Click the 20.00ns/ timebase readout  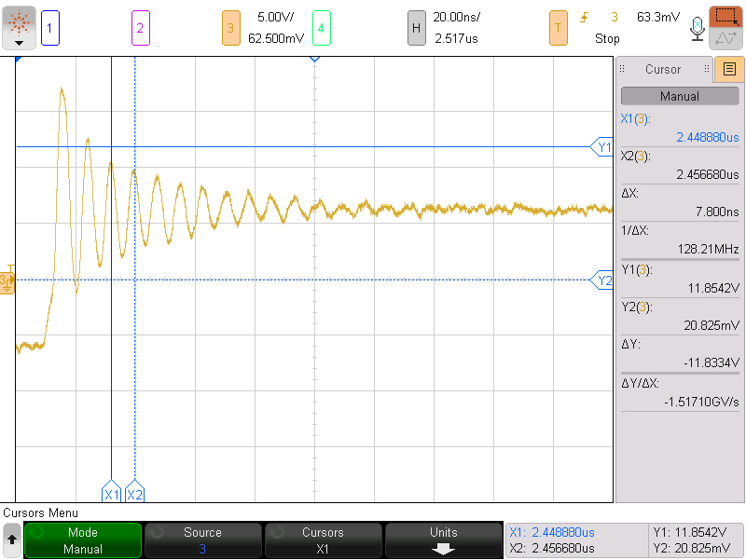(x=456, y=17)
